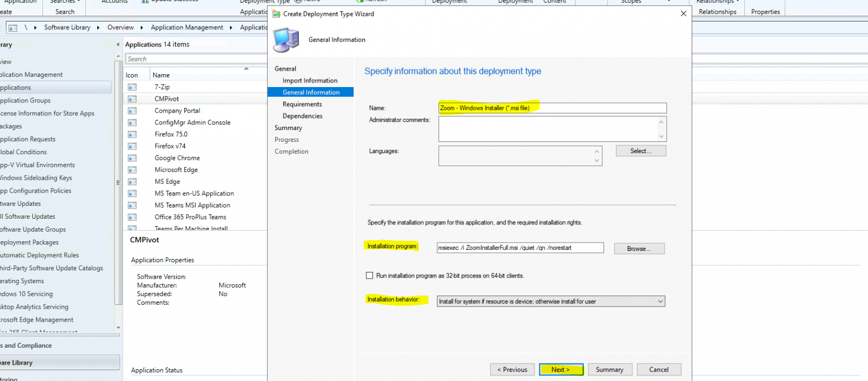Click Languages box scrollbar up arrow

pos(597,151)
